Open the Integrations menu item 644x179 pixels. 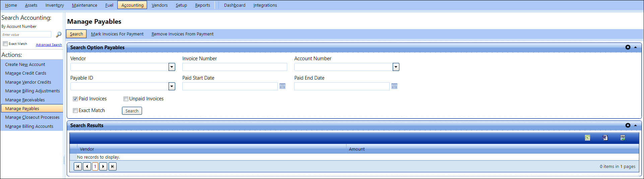pos(265,5)
